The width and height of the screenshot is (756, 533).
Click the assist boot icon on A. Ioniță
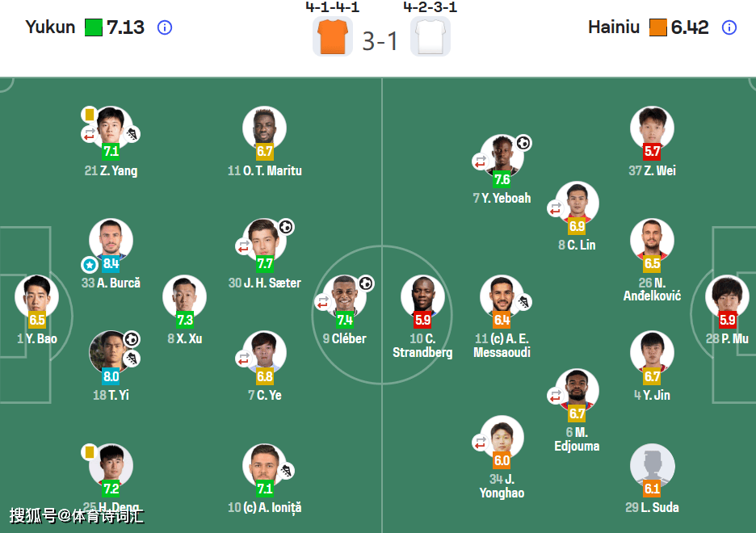pos(286,471)
